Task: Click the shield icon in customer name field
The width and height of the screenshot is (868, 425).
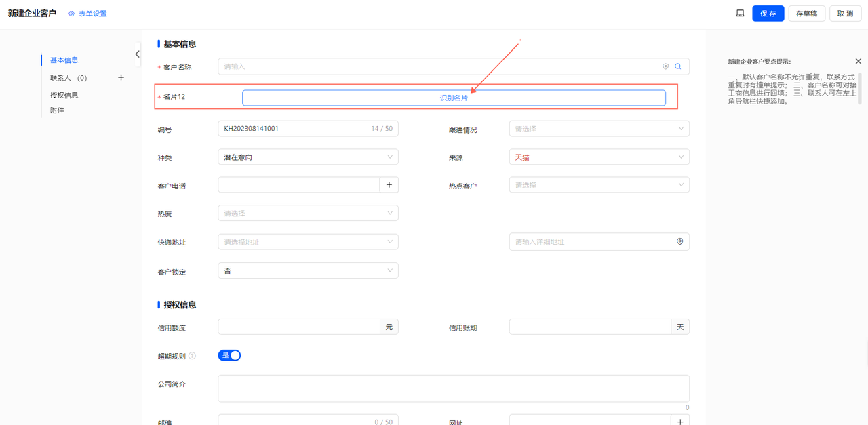Action: (x=665, y=66)
